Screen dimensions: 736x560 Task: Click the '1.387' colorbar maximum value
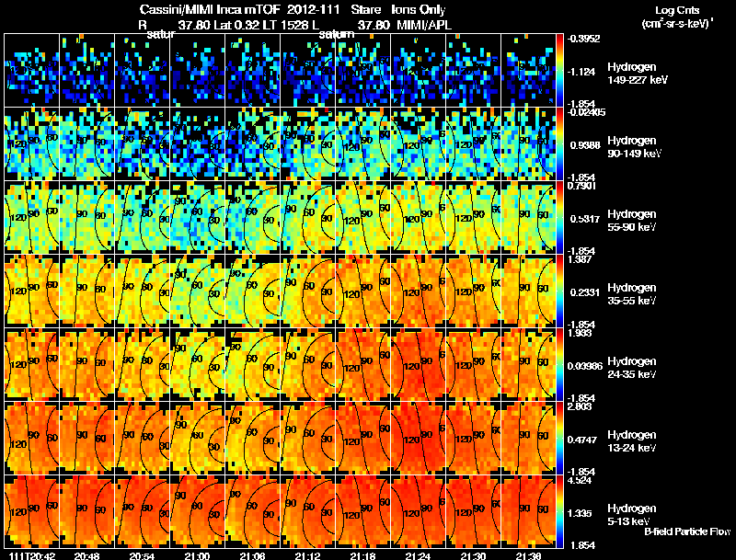coord(580,259)
